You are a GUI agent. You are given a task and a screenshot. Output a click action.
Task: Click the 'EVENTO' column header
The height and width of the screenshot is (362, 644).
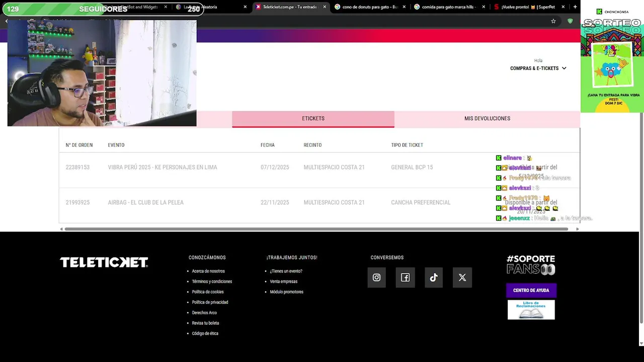[x=116, y=145]
